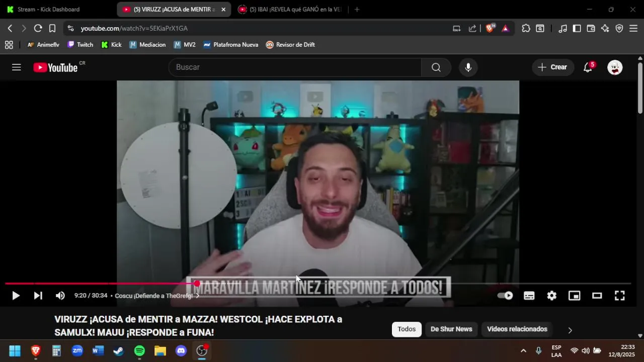Open the browser apps grid icon
644x362 pixels.
coord(9,45)
